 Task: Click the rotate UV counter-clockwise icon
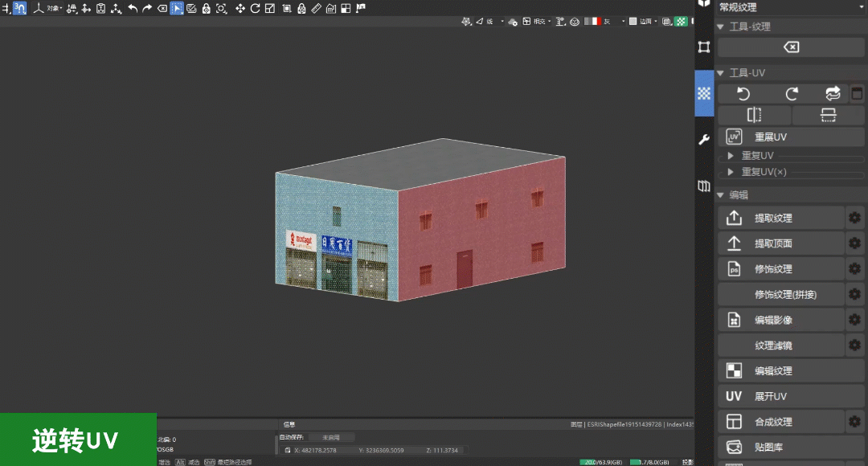coord(743,94)
